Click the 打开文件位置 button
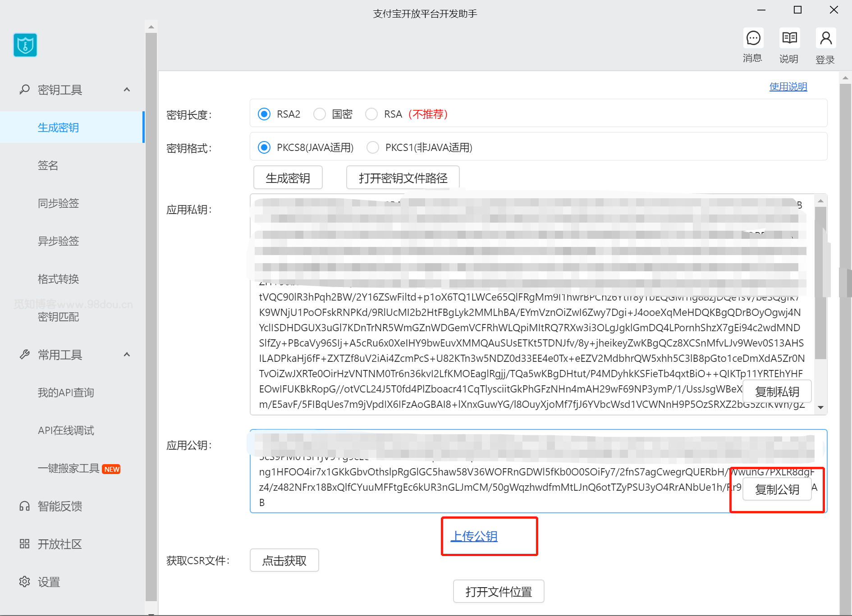This screenshot has width=852, height=616. (x=499, y=591)
